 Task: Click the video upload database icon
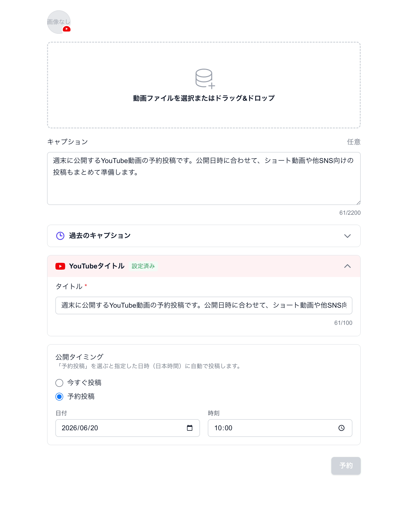(205, 78)
